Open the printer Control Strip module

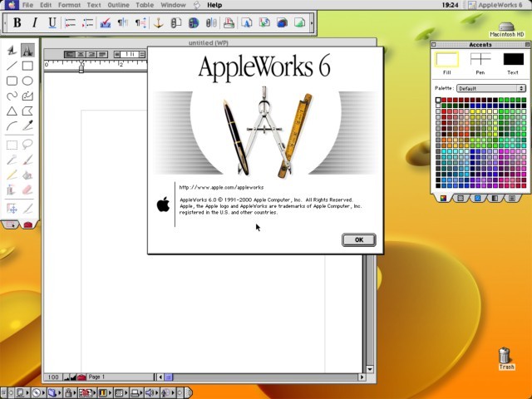tap(136, 393)
